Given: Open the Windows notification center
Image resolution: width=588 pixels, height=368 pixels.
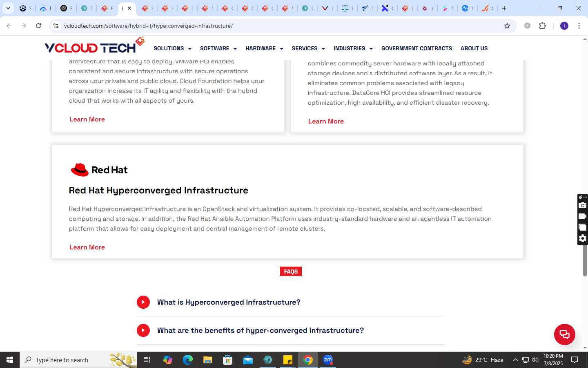Looking at the screenshot, I should click(575, 360).
